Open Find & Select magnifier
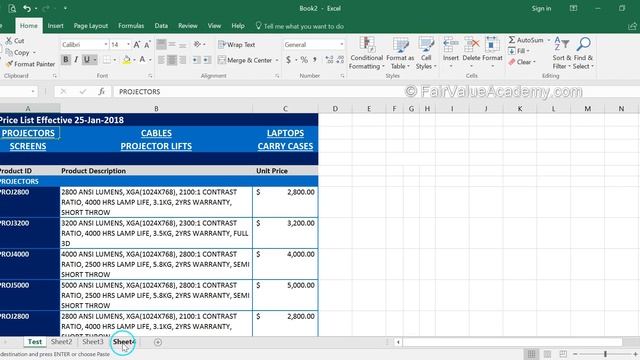This screenshot has height=360, width=640. click(583, 53)
